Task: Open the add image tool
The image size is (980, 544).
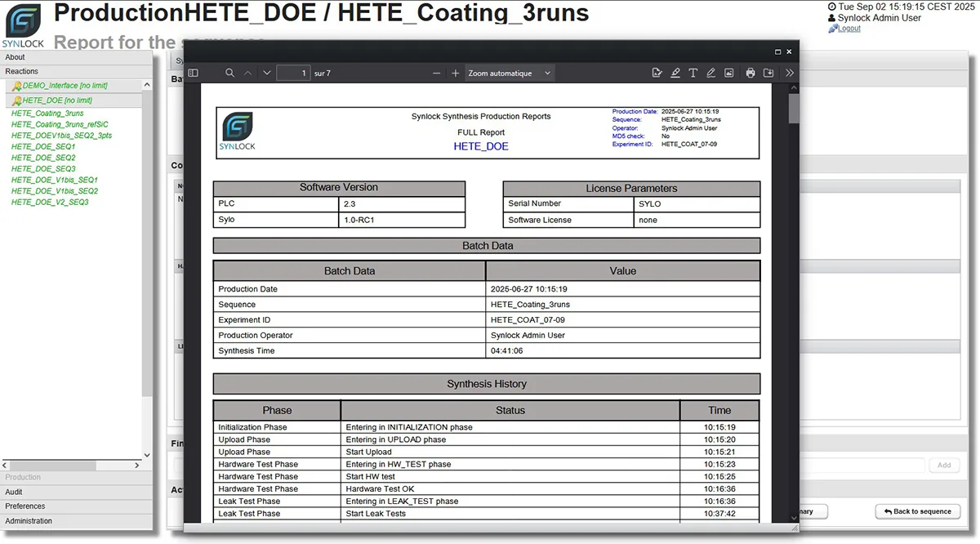Action: point(728,73)
